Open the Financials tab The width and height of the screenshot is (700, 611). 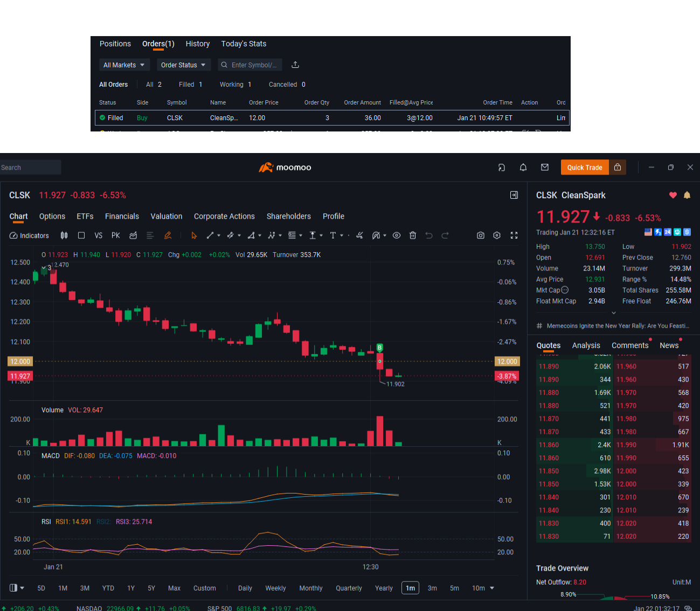[x=122, y=216]
